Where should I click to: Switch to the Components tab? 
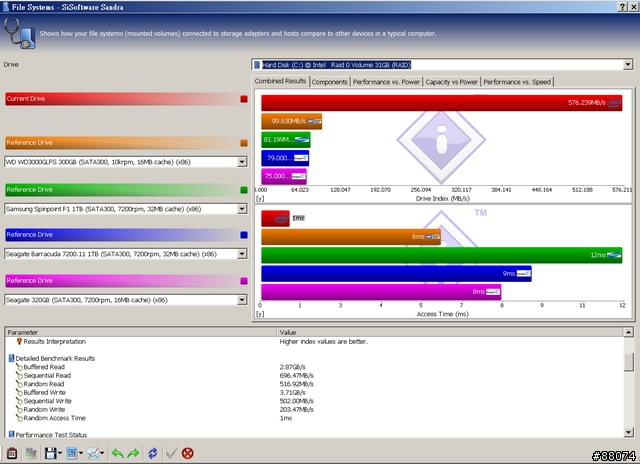pyautogui.click(x=329, y=82)
